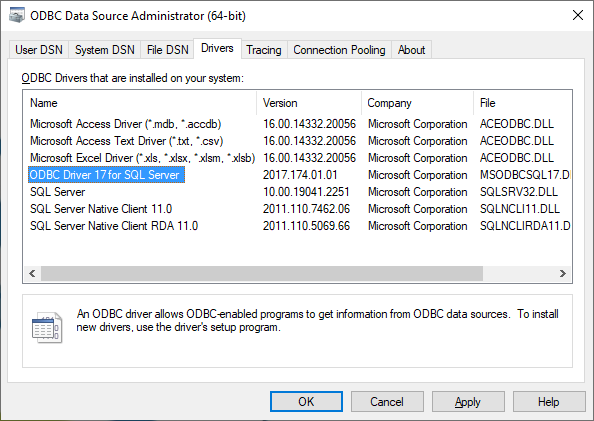Select SQL Server Native Client RDA 11.0
594x421 pixels.
click(114, 226)
